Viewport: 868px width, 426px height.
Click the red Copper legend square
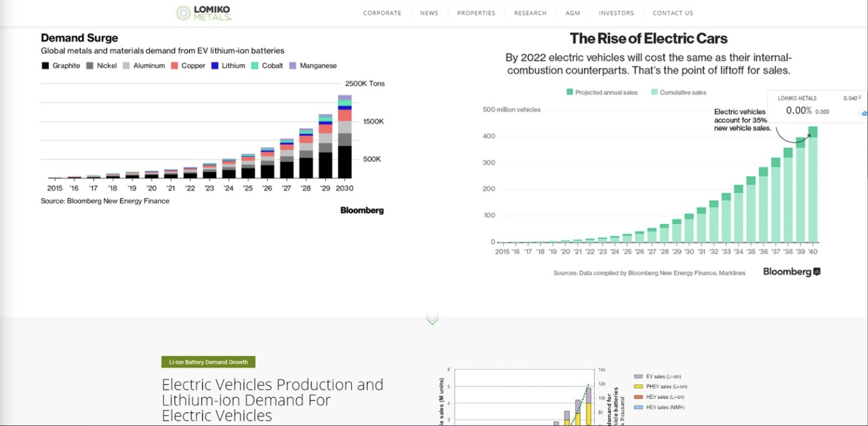(x=174, y=66)
